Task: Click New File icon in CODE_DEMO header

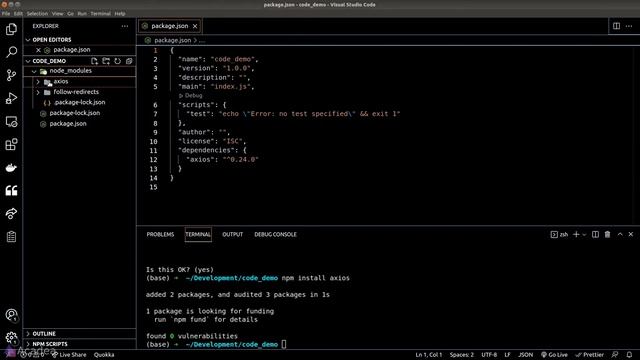Action: 95,61
